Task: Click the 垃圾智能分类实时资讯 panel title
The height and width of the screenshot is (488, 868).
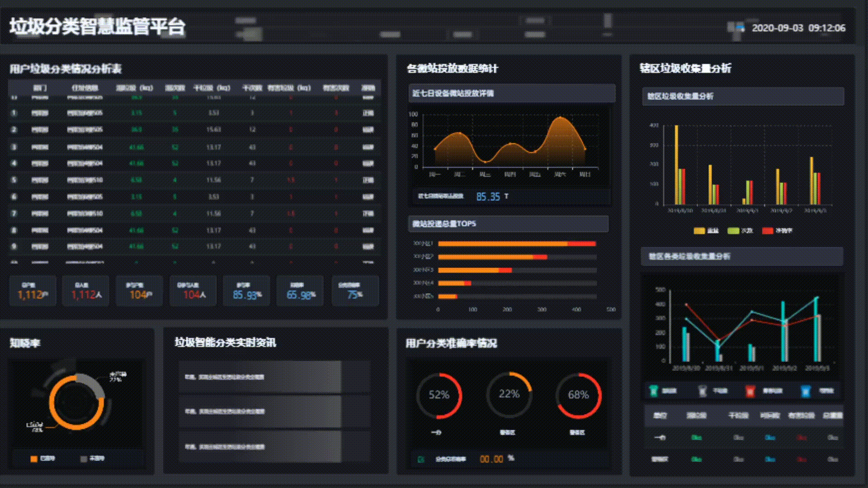Action: [225, 343]
